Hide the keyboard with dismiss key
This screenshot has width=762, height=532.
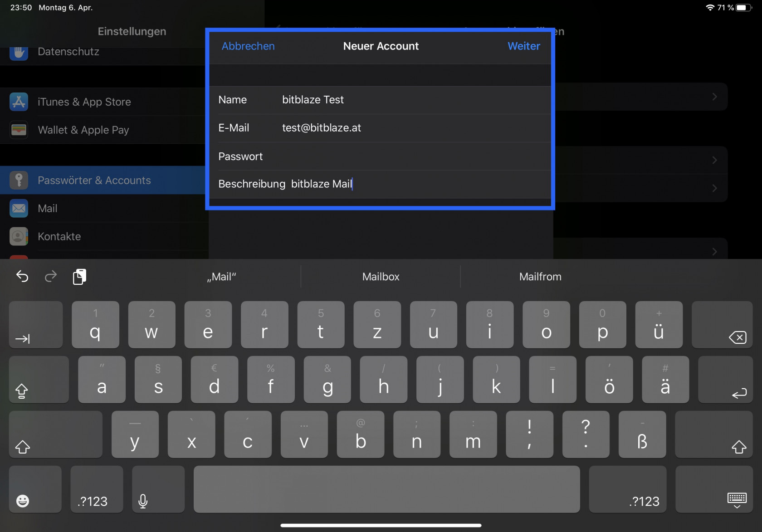pos(714,489)
